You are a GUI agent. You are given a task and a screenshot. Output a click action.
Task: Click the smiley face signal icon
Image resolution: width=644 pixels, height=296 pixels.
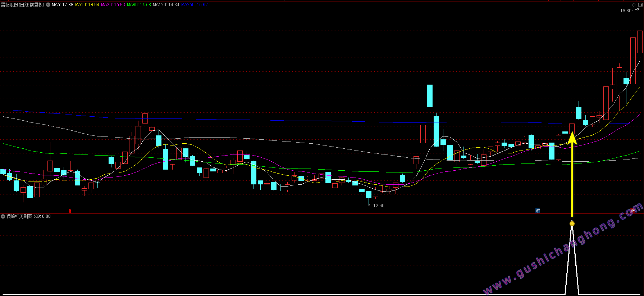click(572, 224)
